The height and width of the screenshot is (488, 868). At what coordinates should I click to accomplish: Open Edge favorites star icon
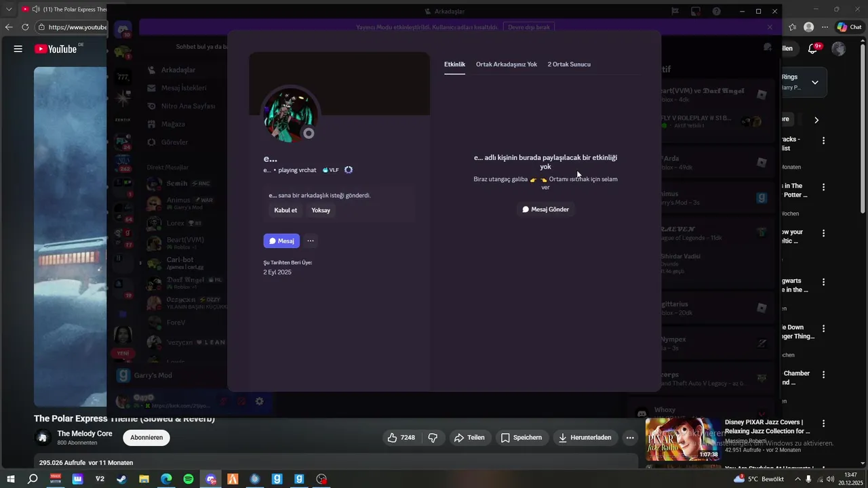[x=792, y=27]
